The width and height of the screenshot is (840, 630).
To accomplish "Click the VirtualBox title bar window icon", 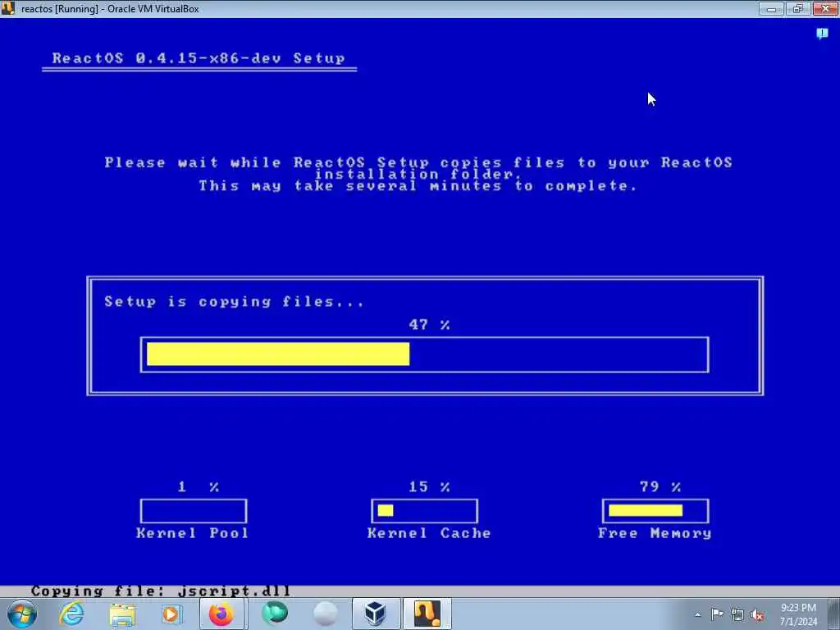I will pyautogui.click(x=7, y=8).
